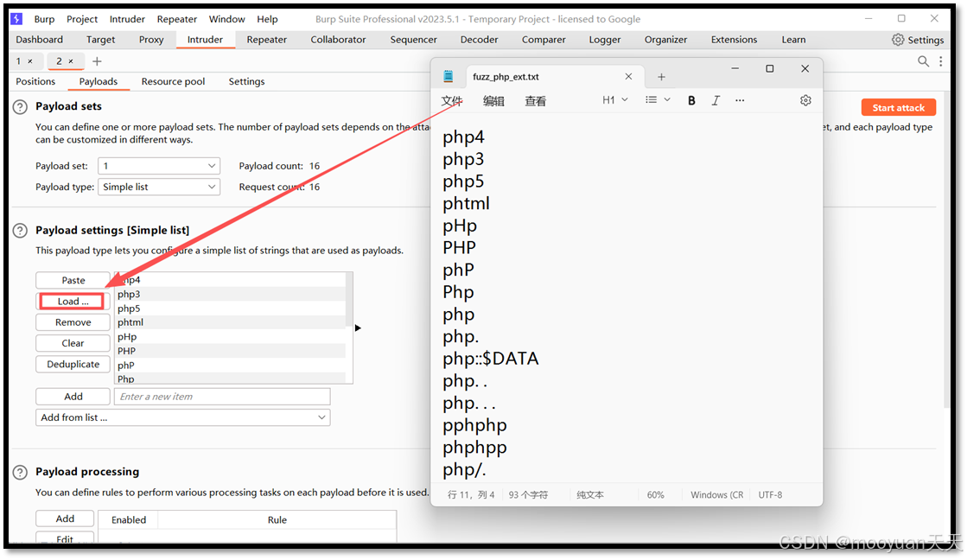The width and height of the screenshot is (967, 560).
Task: Click the payload list vertical scrollbar
Action: click(x=349, y=300)
